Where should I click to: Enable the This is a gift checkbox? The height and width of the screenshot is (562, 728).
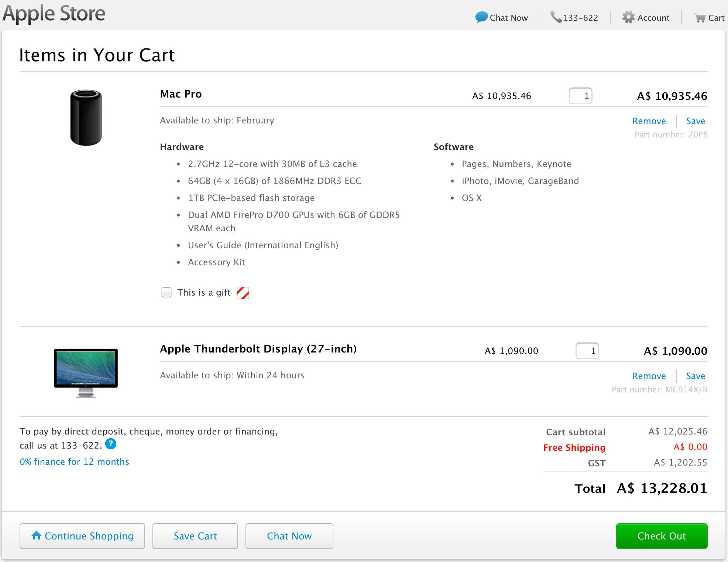coord(166,293)
